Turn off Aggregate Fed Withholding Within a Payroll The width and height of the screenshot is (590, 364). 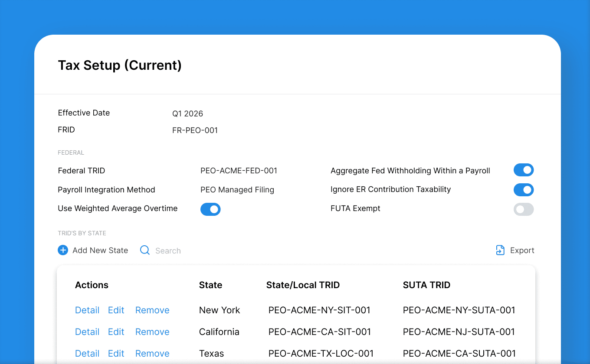point(524,170)
